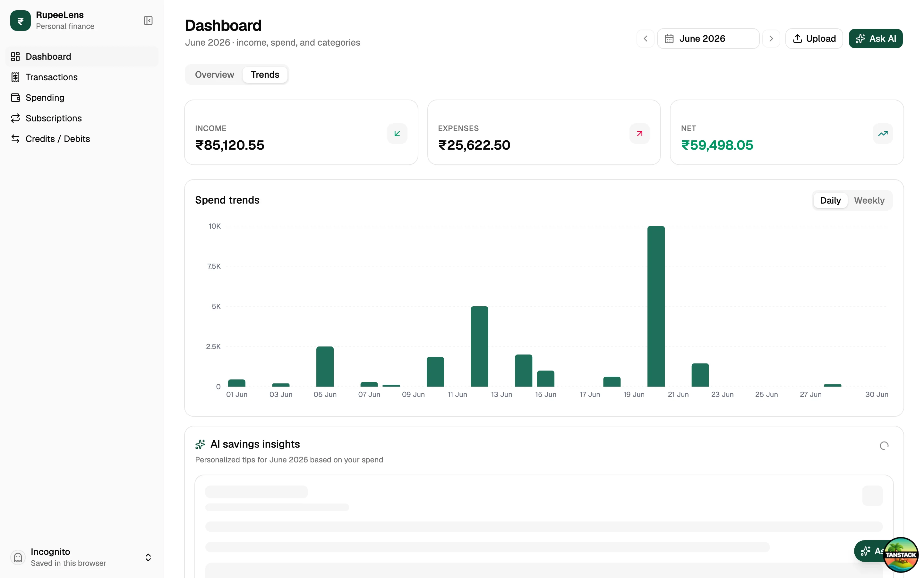Click the Ask AI button in the header
The image size is (924, 578).
[876, 39]
